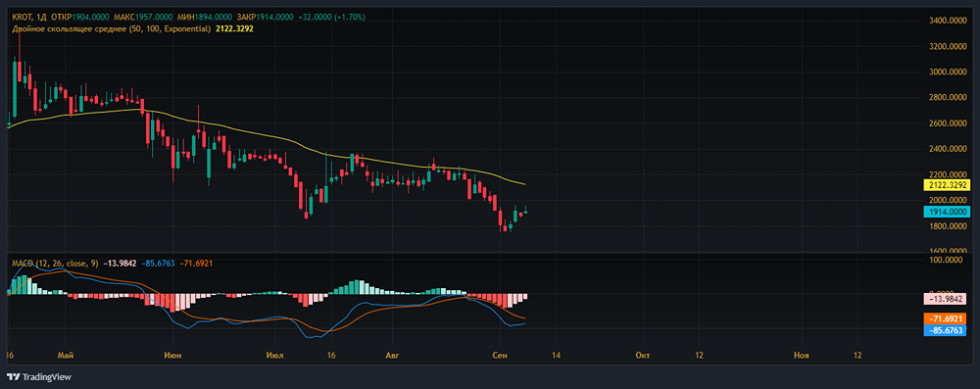980x389 pixels.
Task: Click the 2400.0000 price scale label
Action: click(949, 149)
